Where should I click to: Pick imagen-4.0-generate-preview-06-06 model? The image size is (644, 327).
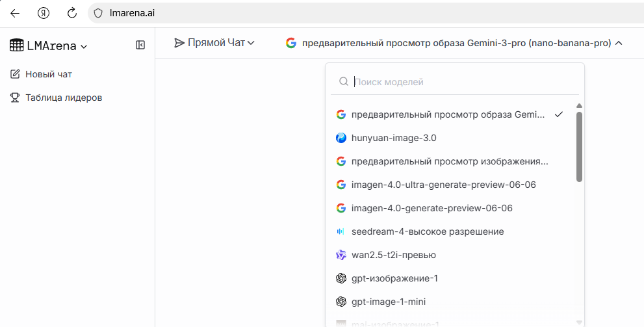coord(431,208)
